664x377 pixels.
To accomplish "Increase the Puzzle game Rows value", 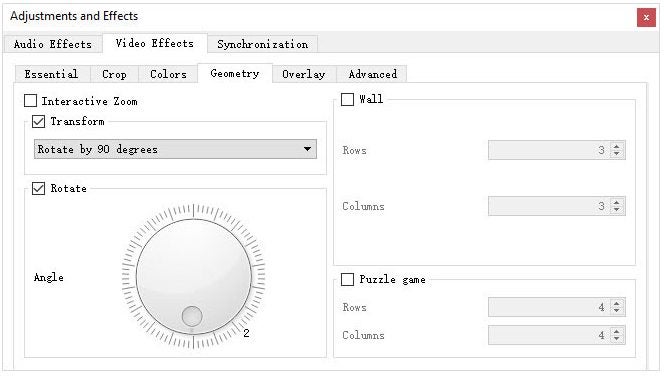I will 617,303.
